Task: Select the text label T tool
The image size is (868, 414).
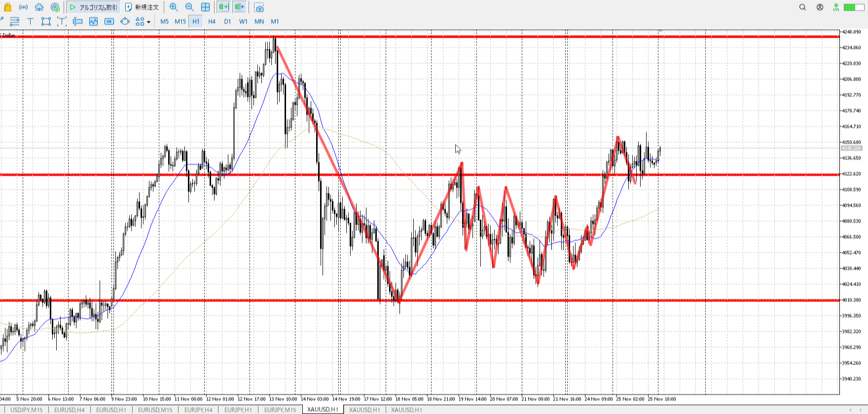Action: (x=30, y=21)
